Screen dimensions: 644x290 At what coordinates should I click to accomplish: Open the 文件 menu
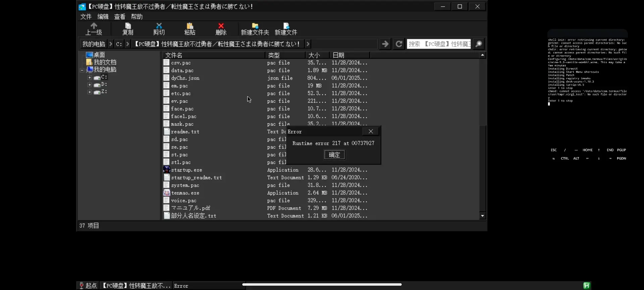coord(86,17)
